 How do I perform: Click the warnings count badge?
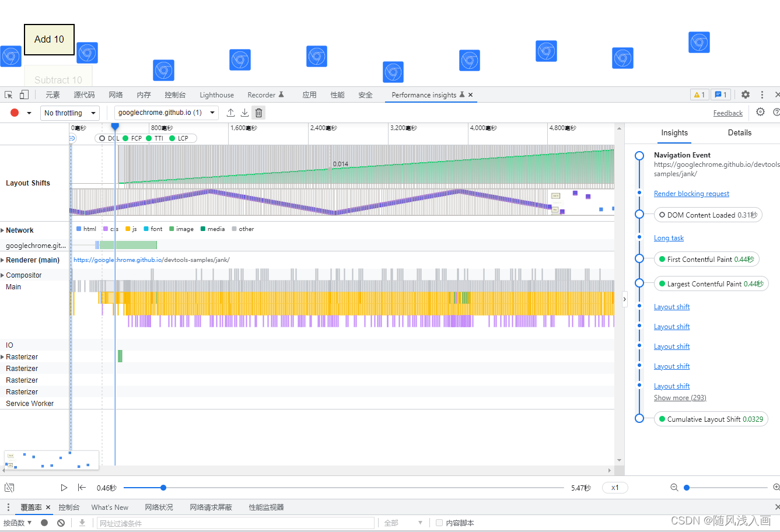(699, 94)
